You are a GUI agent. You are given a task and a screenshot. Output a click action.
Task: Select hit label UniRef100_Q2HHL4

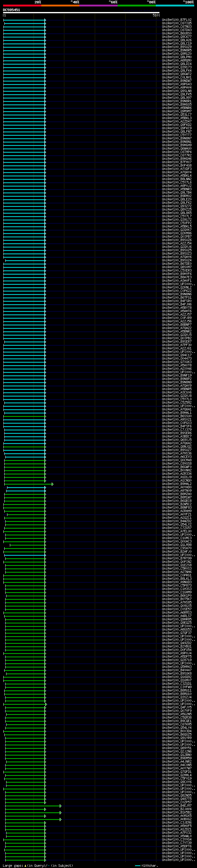point(177,775)
